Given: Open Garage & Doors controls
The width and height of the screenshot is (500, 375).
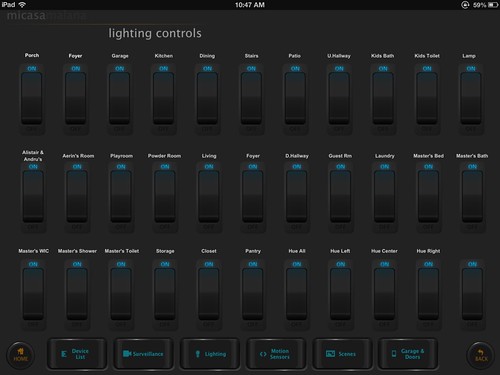Looking at the screenshot, I should coord(408,354).
